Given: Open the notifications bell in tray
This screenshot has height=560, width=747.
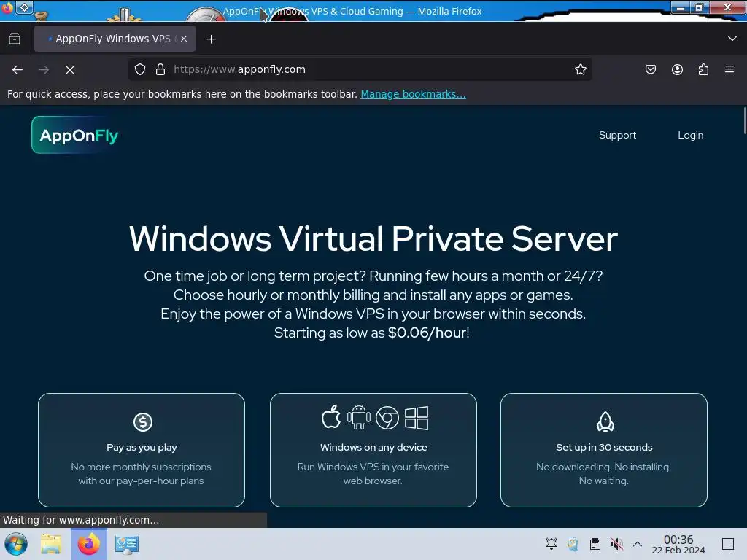Looking at the screenshot, I should click(x=551, y=544).
